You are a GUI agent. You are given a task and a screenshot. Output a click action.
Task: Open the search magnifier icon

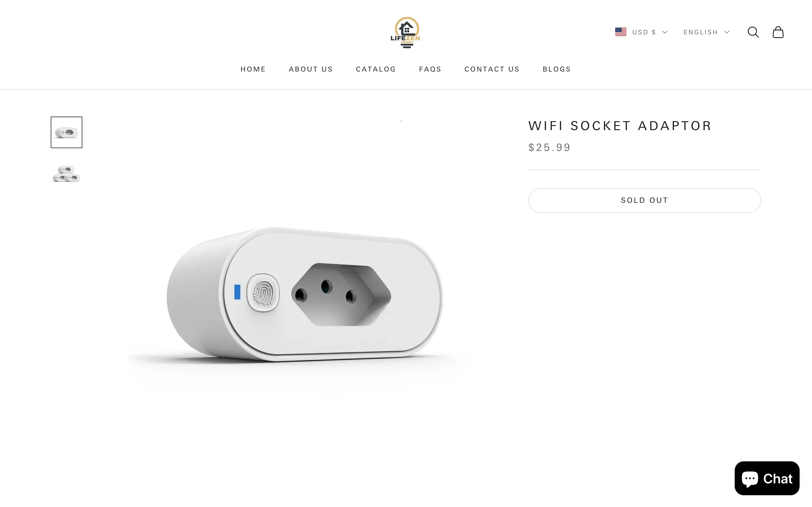(x=753, y=32)
